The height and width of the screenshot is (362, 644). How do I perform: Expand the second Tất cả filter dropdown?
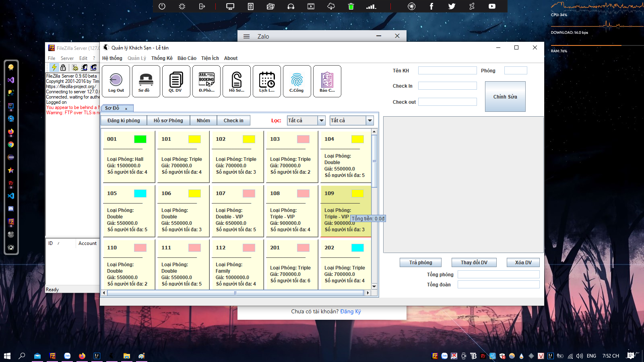[x=370, y=120]
